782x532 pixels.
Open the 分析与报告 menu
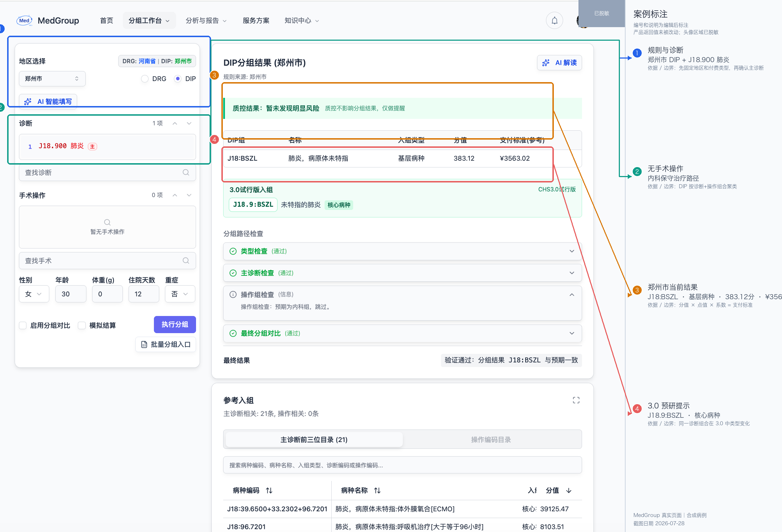click(x=206, y=21)
